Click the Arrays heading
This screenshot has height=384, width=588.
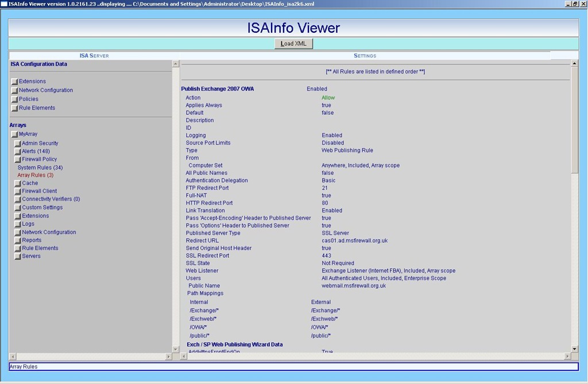tap(18, 125)
